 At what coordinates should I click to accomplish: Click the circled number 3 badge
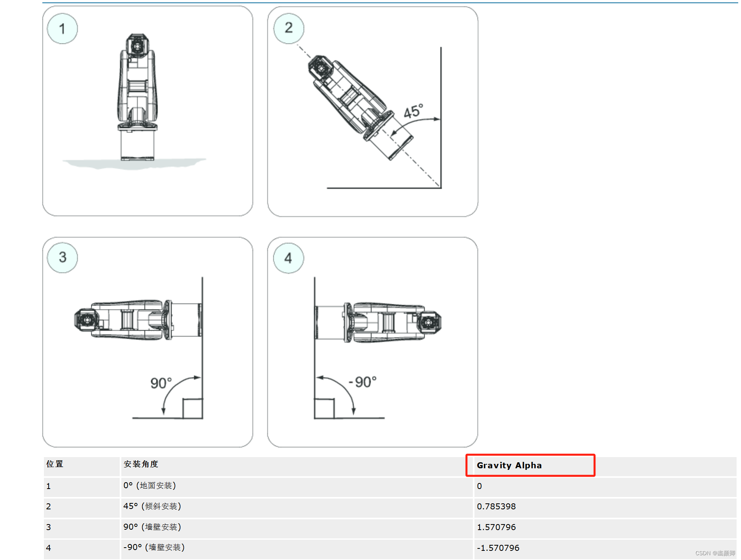click(x=62, y=257)
